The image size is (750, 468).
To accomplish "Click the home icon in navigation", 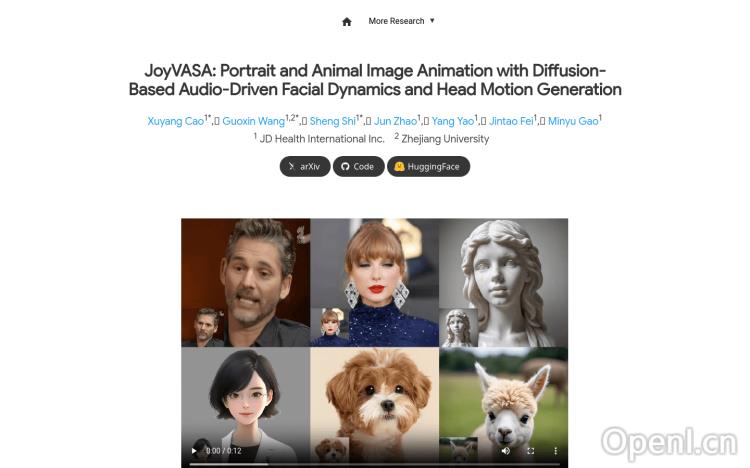I will 347,21.
